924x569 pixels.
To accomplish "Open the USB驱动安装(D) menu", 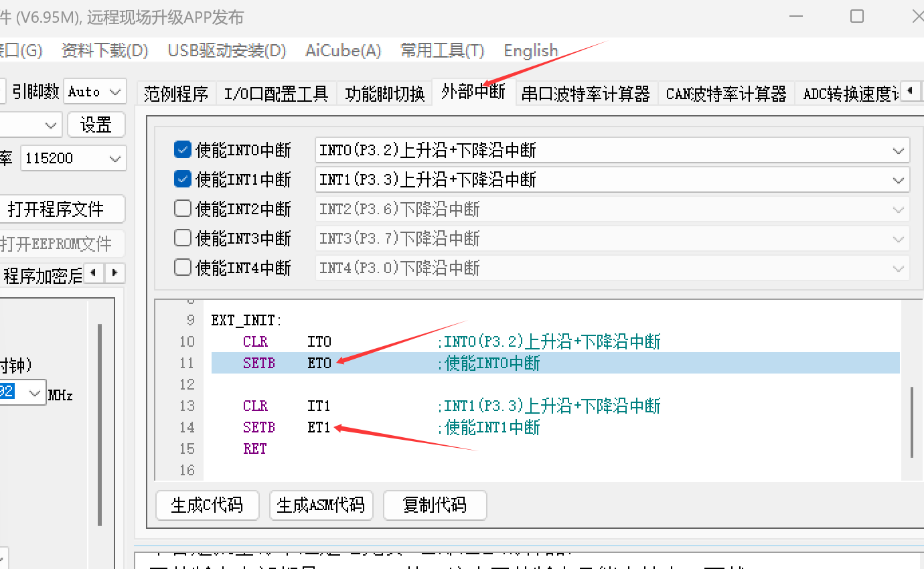I will pos(227,50).
